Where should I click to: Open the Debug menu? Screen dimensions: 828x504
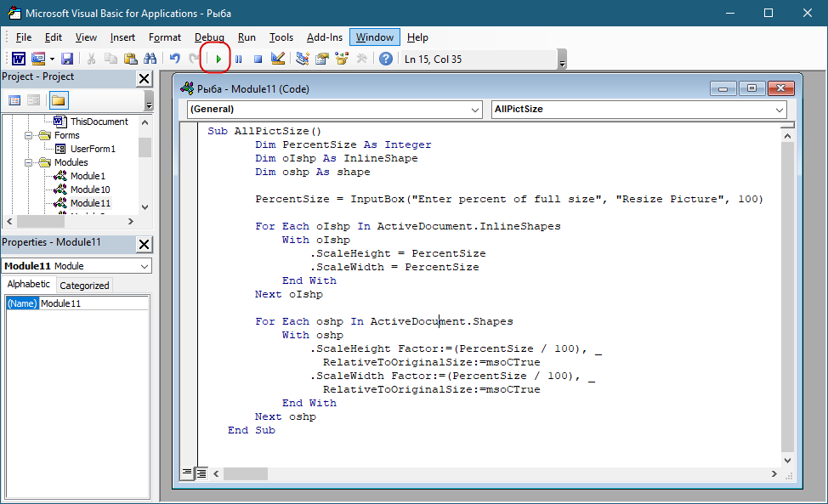(x=209, y=37)
